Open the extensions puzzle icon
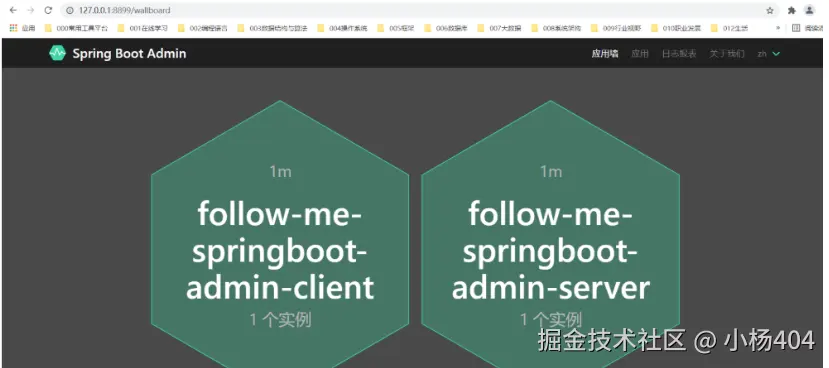This screenshot has height=368, width=829. click(x=791, y=10)
